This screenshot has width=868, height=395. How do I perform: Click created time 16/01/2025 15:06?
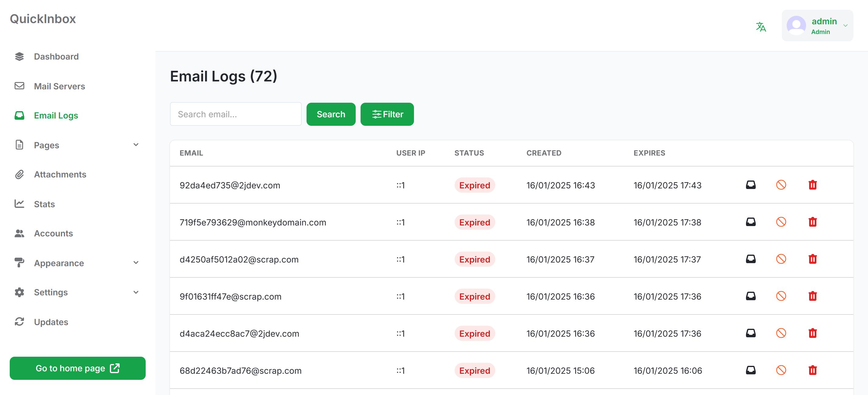point(560,370)
